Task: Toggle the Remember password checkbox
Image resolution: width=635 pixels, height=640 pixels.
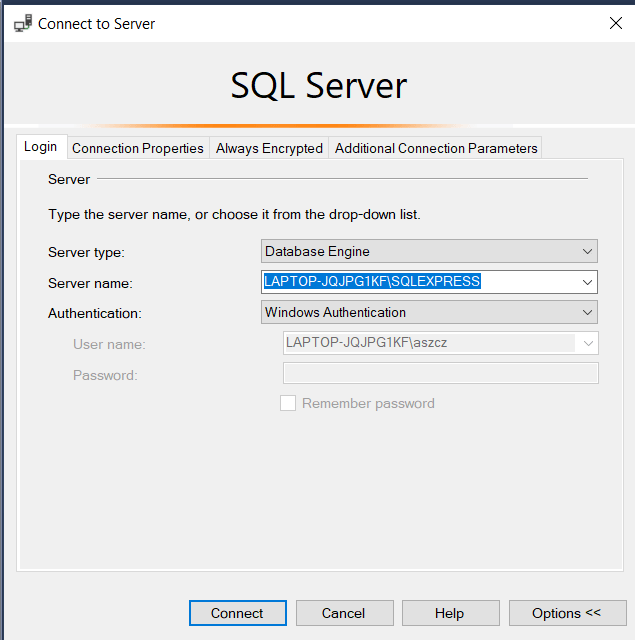Action: point(288,404)
